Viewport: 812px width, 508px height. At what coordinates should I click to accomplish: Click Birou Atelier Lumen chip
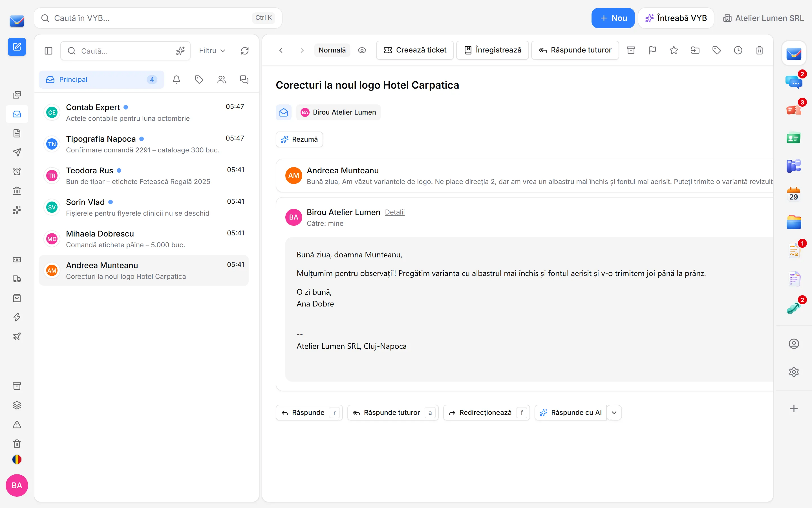pos(338,112)
